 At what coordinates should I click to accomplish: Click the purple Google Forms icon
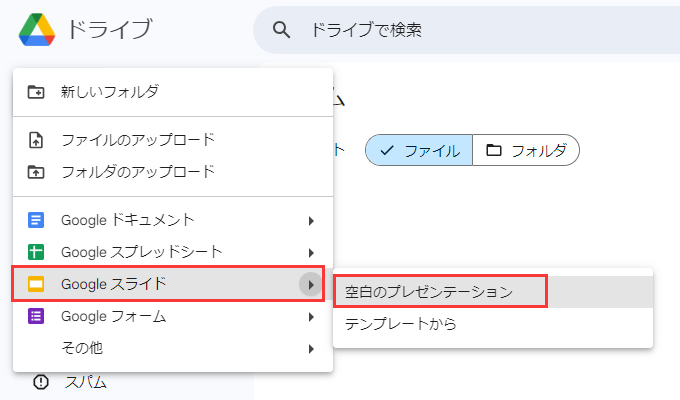pos(36,316)
